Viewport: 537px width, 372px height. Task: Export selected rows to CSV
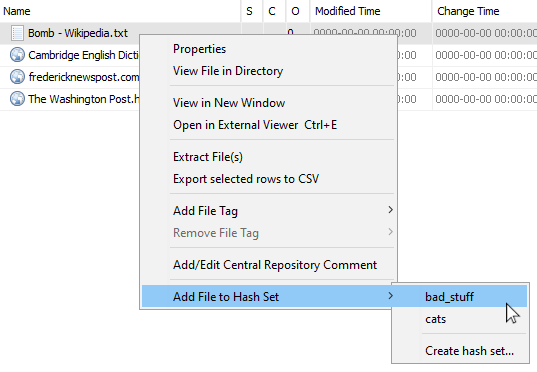click(x=246, y=179)
